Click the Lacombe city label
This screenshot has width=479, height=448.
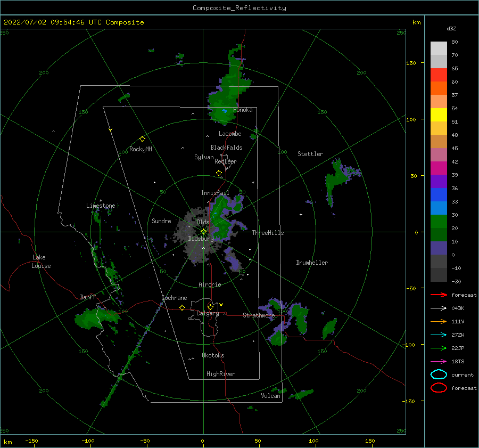click(x=230, y=134)
